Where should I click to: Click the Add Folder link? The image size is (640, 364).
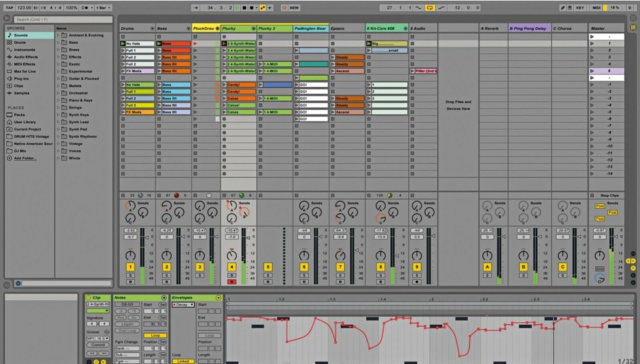pyautogui.click(x=25, y=158)
